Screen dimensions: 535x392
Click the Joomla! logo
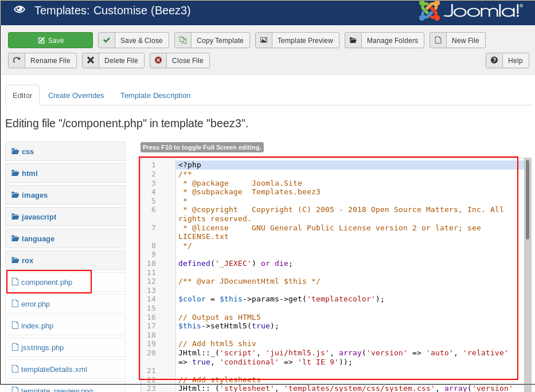click(x=470, y=11)
